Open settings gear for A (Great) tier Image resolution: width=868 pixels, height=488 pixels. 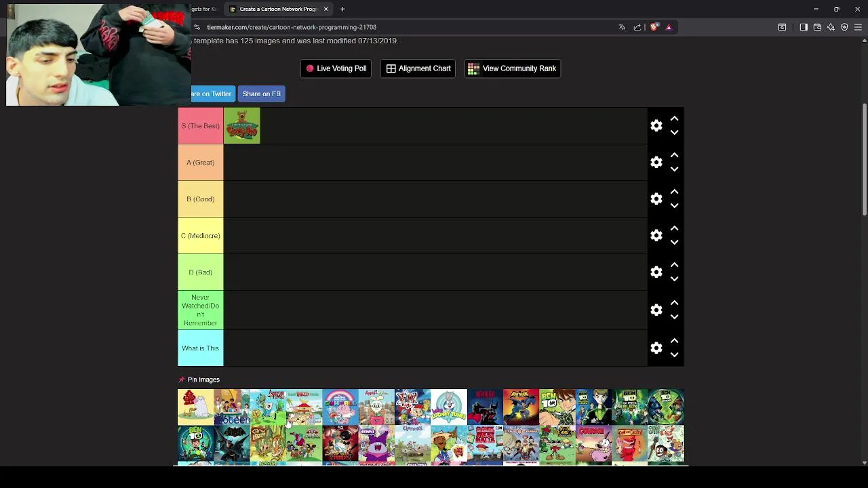click(656, 163)
